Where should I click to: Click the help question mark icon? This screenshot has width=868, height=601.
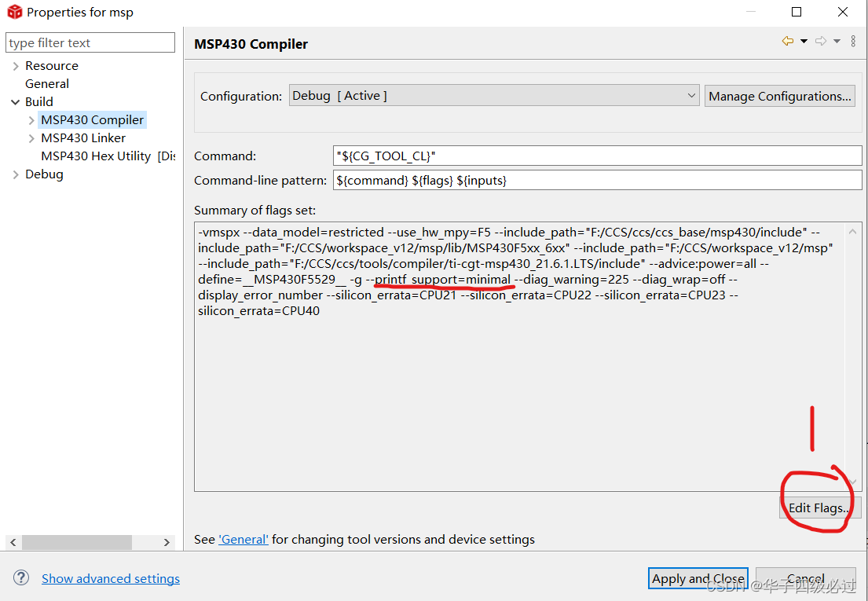[x=20, y=577]
